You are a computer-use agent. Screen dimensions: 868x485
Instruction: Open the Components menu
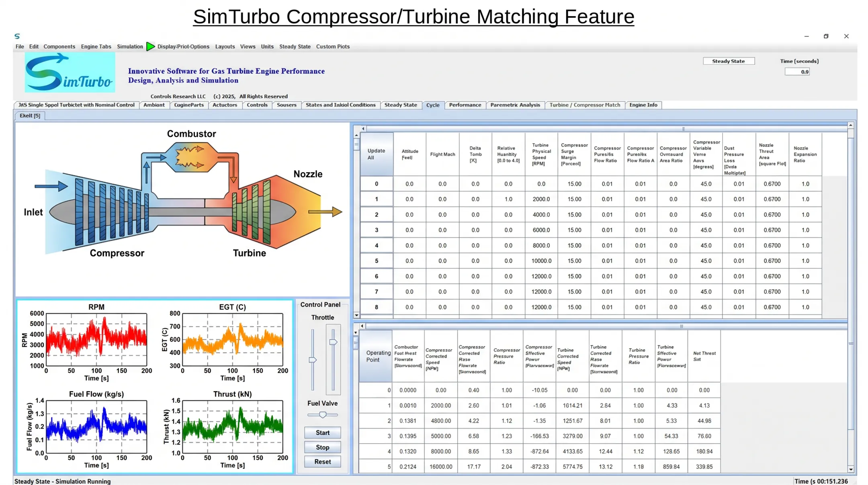point(59,47)
